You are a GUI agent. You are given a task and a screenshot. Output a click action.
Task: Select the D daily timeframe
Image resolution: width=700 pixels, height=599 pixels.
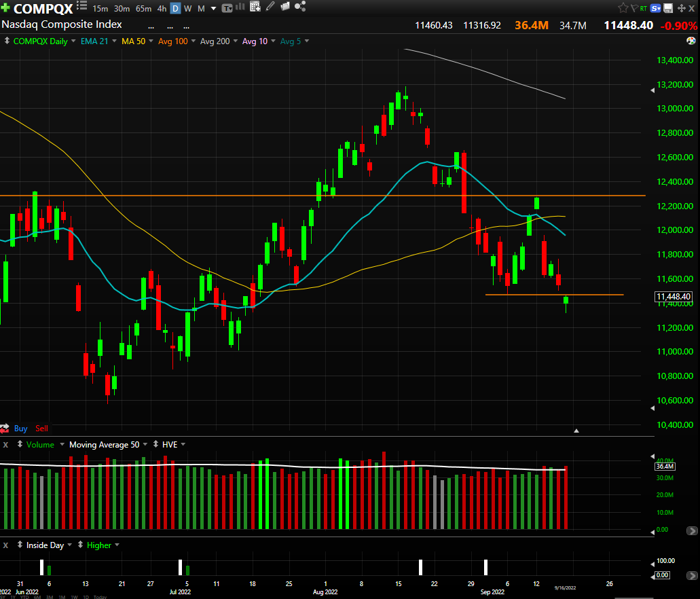tap(175, 8)
